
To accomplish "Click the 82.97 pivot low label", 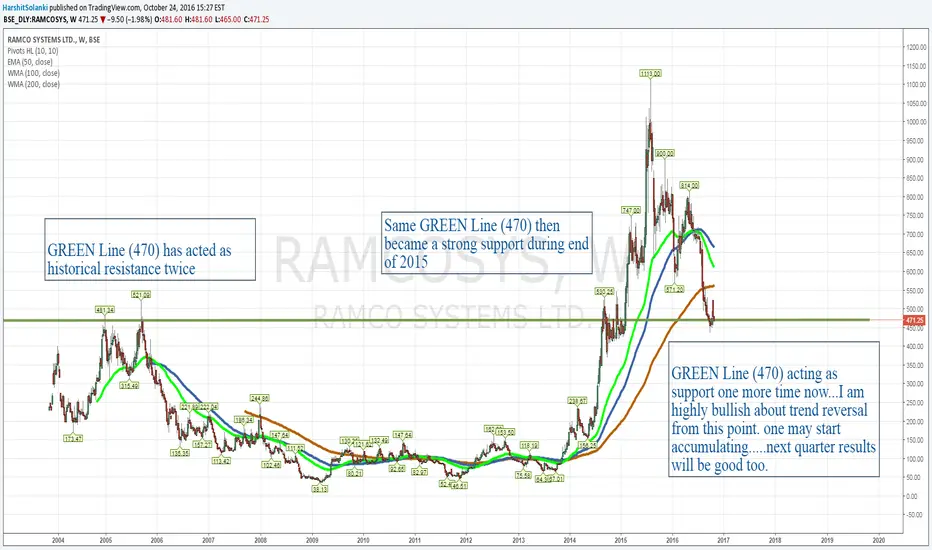I will (420, 473).
